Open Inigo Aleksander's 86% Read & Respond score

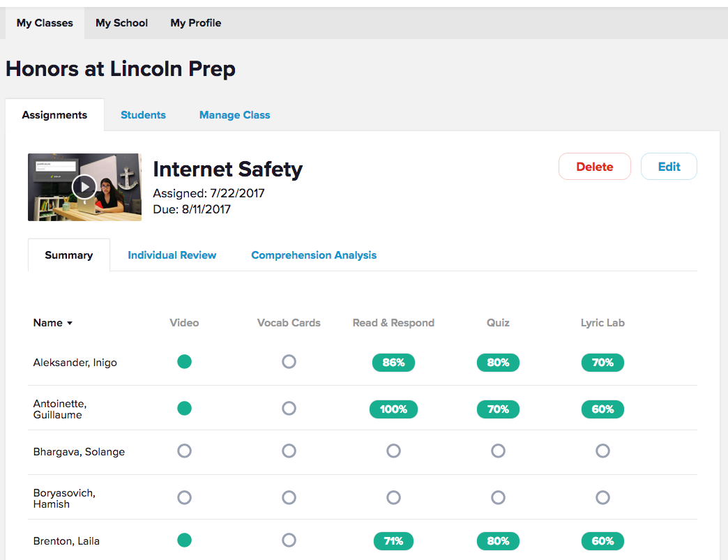[393, 363]
